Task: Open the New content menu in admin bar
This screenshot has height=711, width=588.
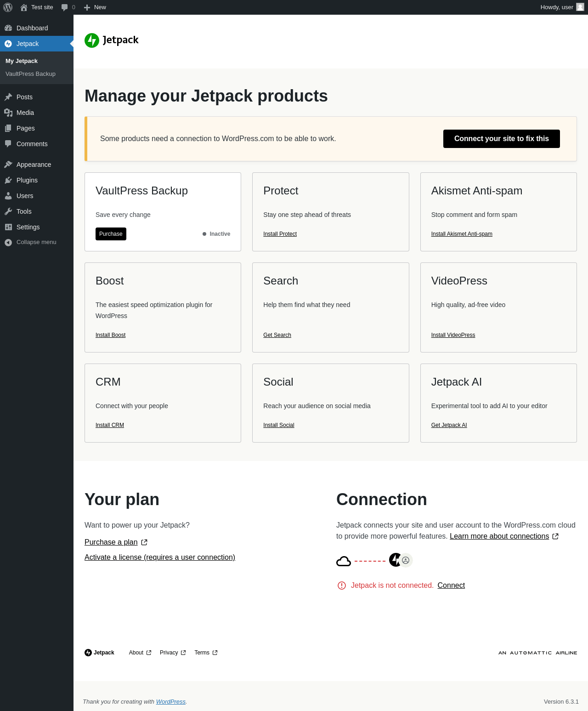Action: point(95,7)
